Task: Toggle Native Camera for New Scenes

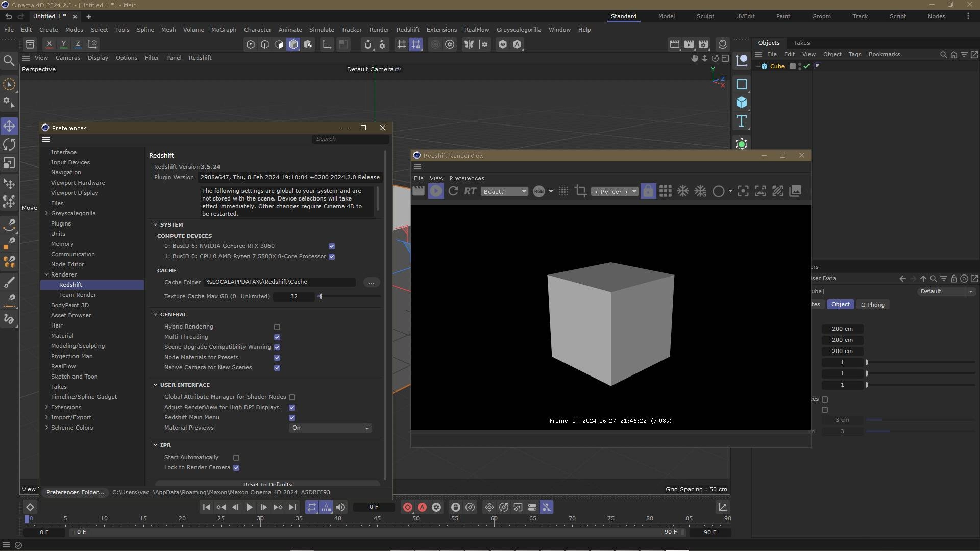Action: point(277,368)
